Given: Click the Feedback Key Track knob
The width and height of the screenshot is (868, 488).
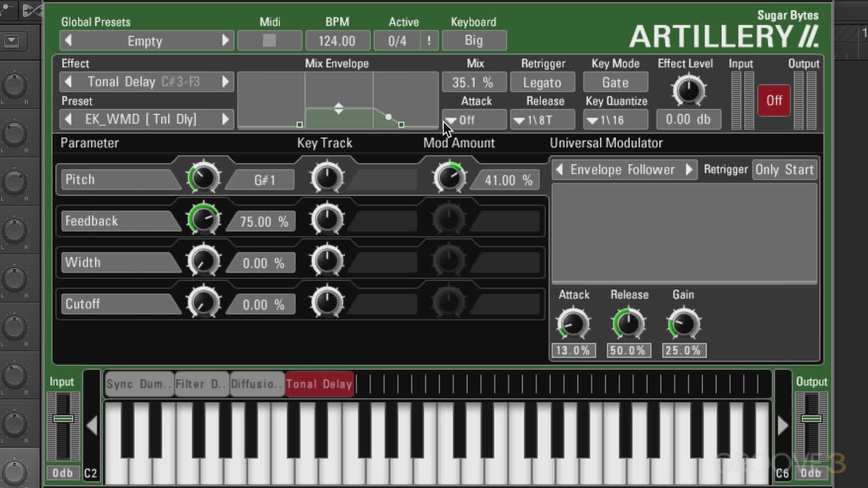Looking at the screenshot, I should pyautogui.click(x=327, y=219).
